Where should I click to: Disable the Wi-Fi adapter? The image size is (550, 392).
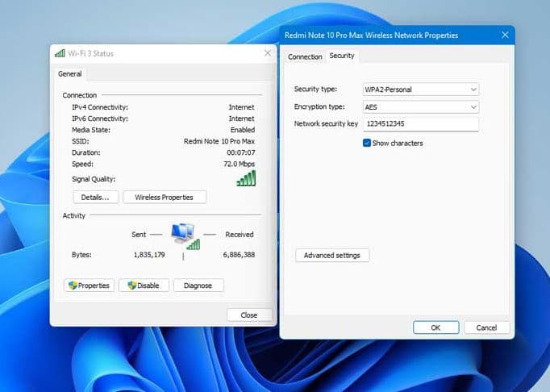pos(144,286)
